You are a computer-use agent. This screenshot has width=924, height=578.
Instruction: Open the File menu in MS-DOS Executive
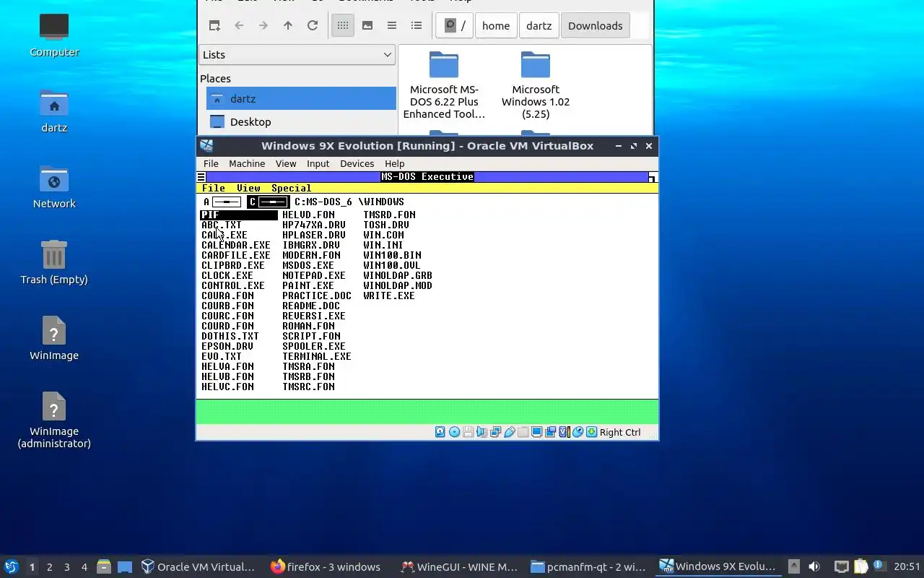[x=214, y=188]
